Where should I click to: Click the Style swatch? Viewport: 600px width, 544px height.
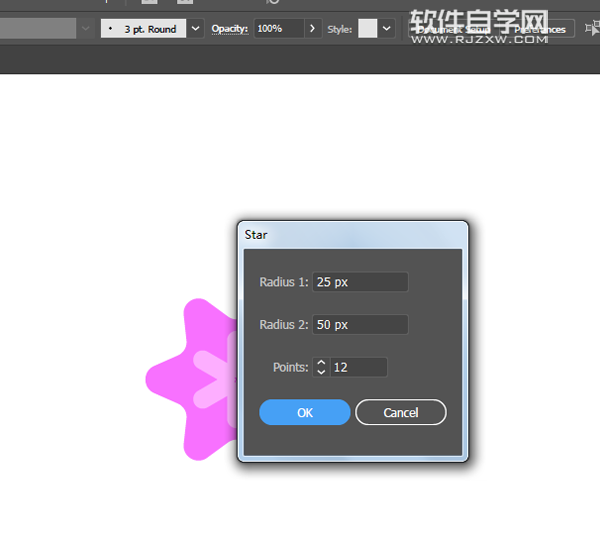click(367, 29)
